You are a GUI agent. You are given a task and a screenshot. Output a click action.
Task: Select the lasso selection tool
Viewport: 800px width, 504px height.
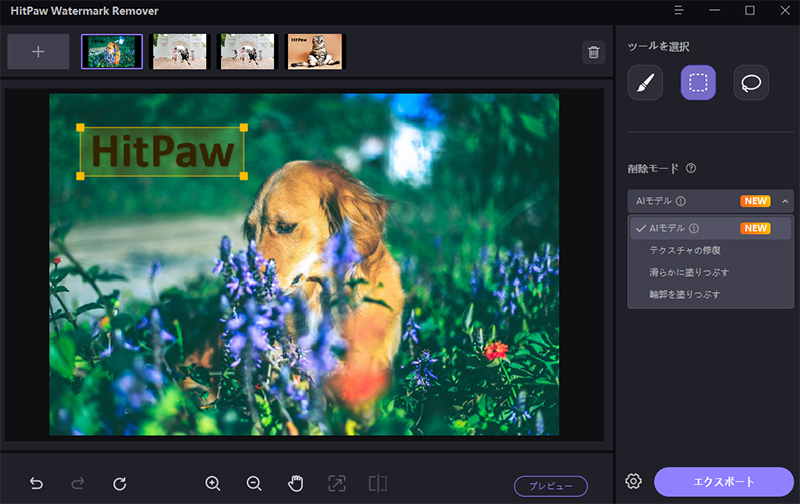751,82
